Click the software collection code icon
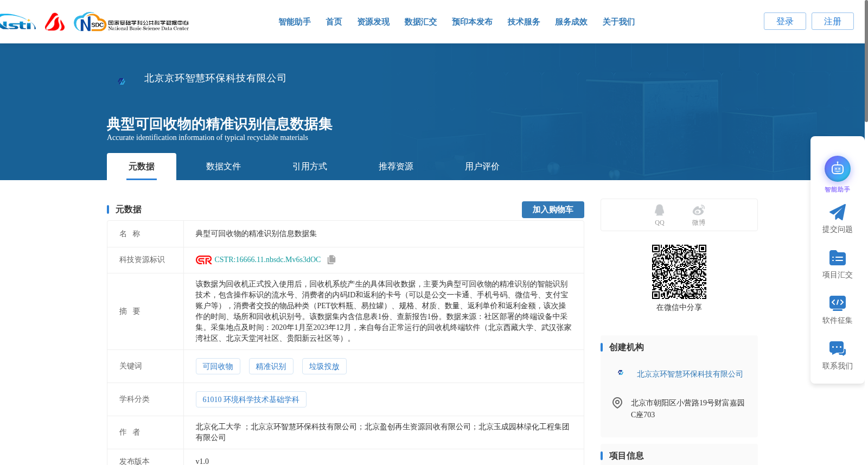The image size is (868, 465). (837, 303)
